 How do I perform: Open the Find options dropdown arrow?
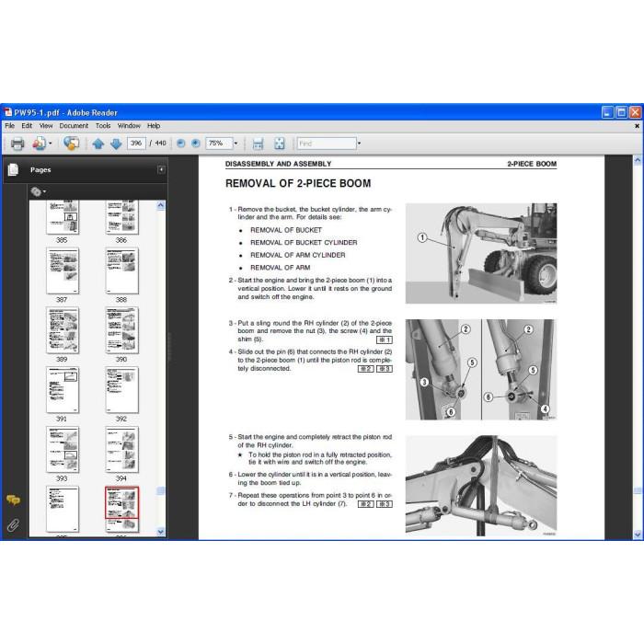coord(359,144)
